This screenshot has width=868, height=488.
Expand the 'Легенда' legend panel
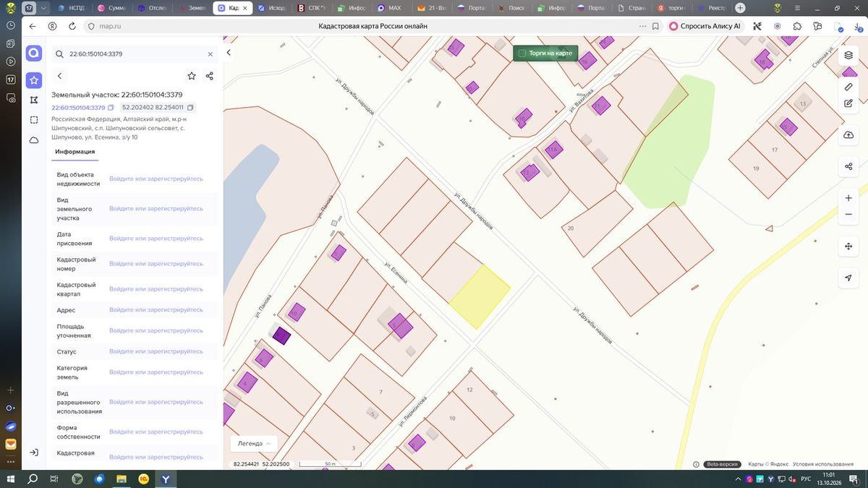click(254, 443)
